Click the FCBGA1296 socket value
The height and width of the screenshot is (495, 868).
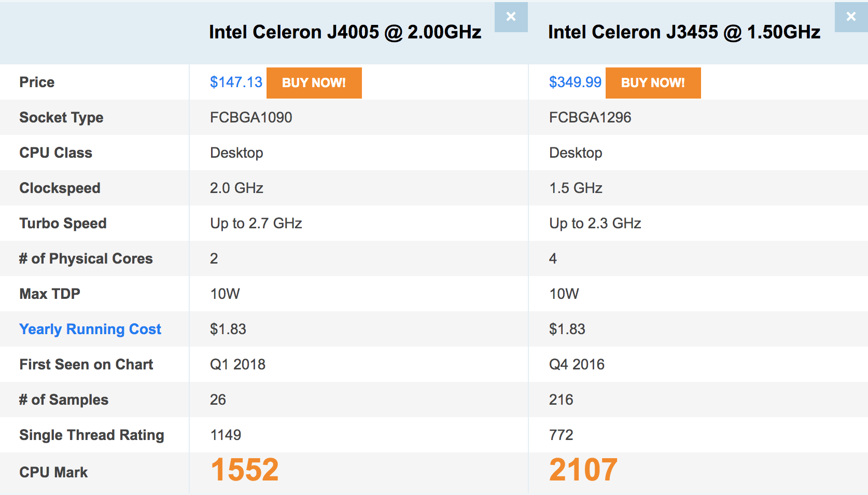[590, 118]
